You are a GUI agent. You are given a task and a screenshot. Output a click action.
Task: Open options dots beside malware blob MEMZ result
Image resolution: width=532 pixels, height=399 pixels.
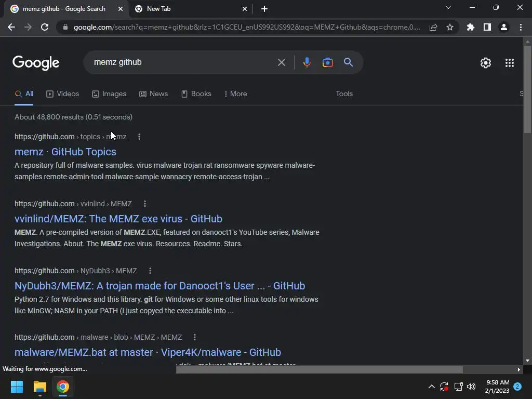(194, 337)
